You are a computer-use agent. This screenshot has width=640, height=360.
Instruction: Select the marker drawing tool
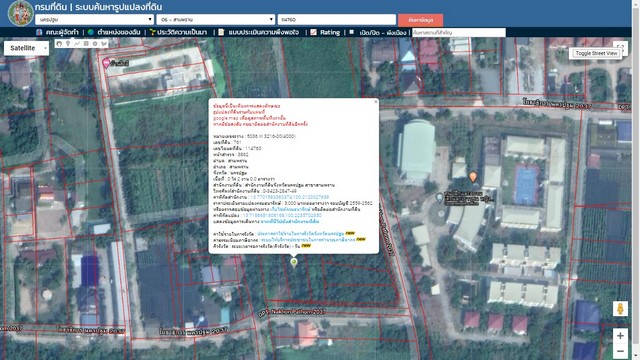tap(68, 44)
